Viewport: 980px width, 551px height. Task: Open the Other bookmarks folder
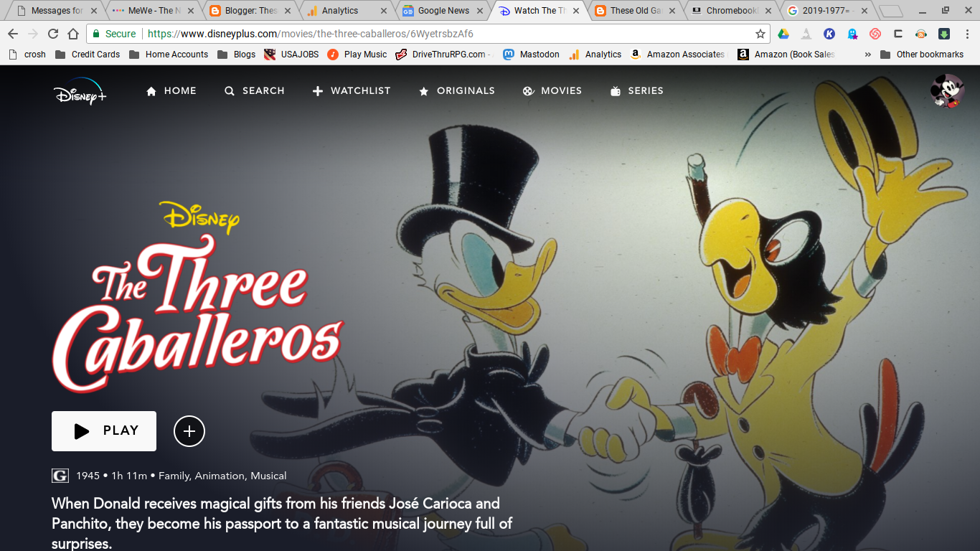(x=922, y=55)
